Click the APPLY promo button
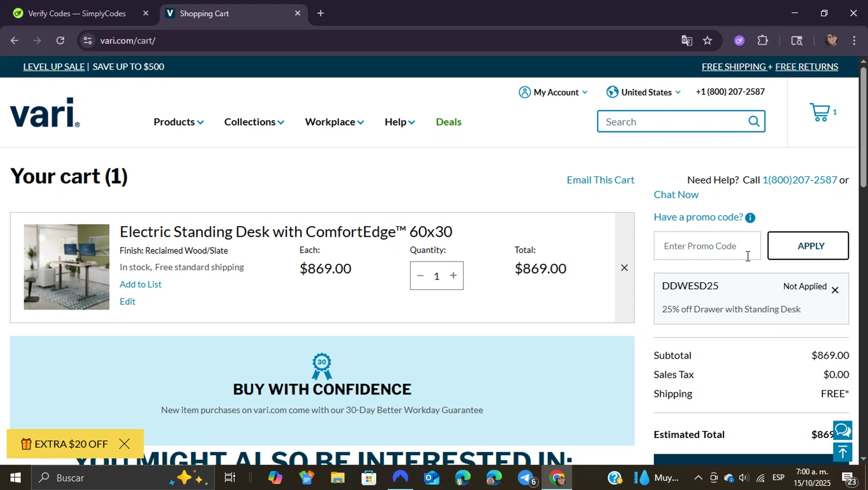Viewport: 868px width, 490px height. click(808, 246)
